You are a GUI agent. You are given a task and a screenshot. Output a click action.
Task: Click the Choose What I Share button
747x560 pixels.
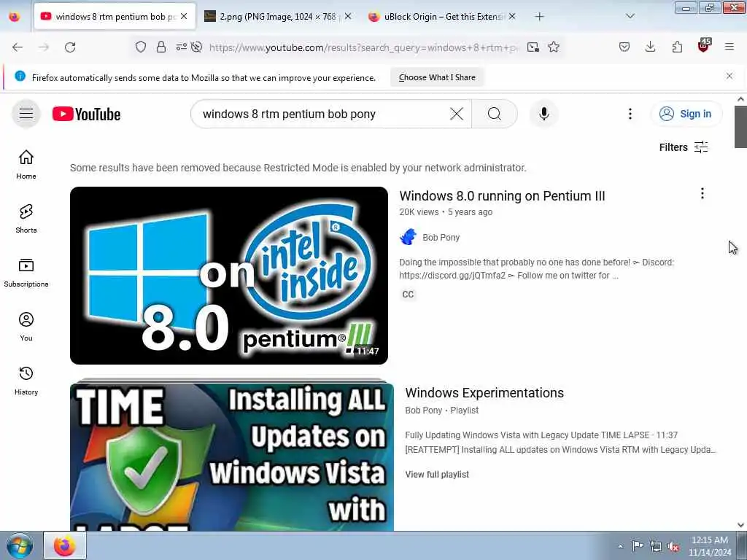(x=437, y=77)
